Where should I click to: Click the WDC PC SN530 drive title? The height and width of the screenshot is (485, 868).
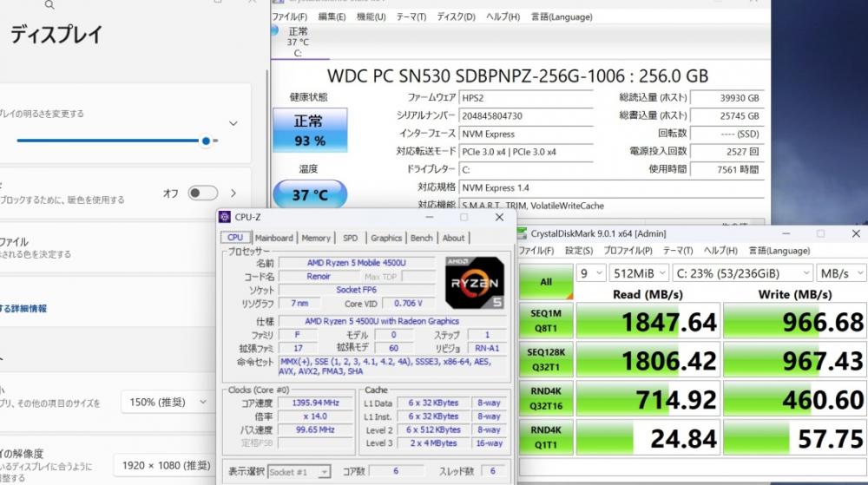[x=517, y=75]
